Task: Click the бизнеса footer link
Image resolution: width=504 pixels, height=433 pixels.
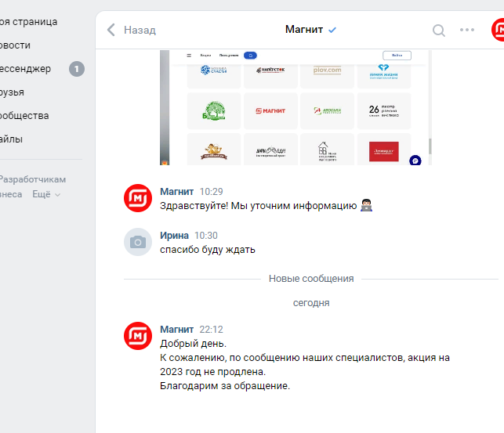Action: coord(11,194)
